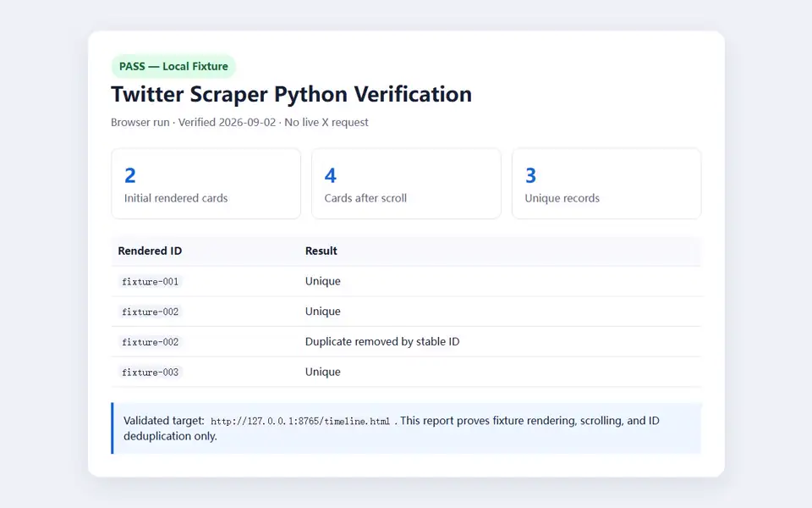Click Duplicate removed by stable ID text
The height and width of the screenshot is (508, 812).
coord(382,341)
